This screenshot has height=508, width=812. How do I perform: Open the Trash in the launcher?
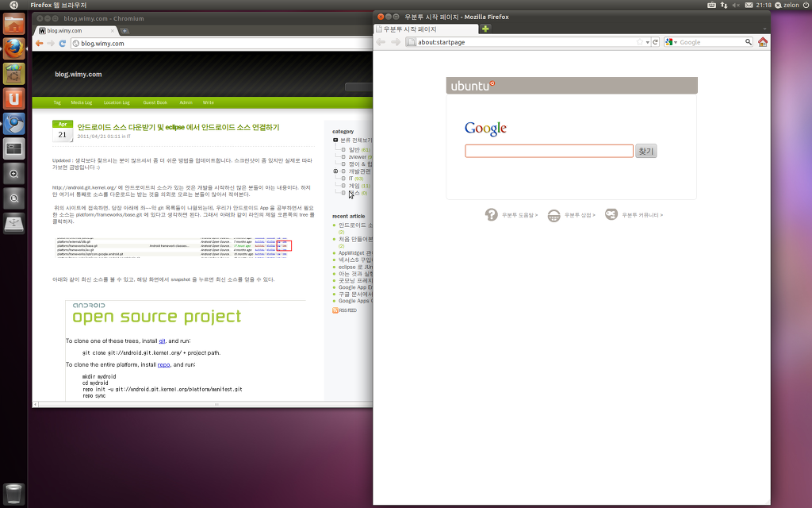point(14,494)
